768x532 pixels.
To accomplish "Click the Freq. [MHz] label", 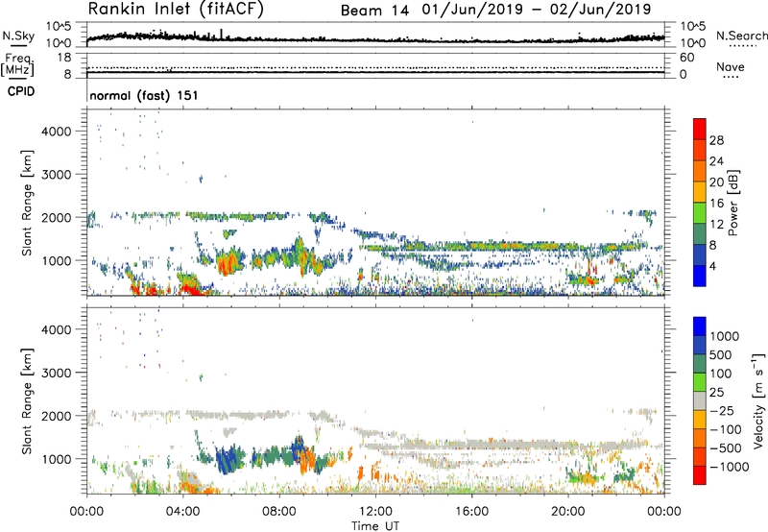I will click(x=18, y=65).
